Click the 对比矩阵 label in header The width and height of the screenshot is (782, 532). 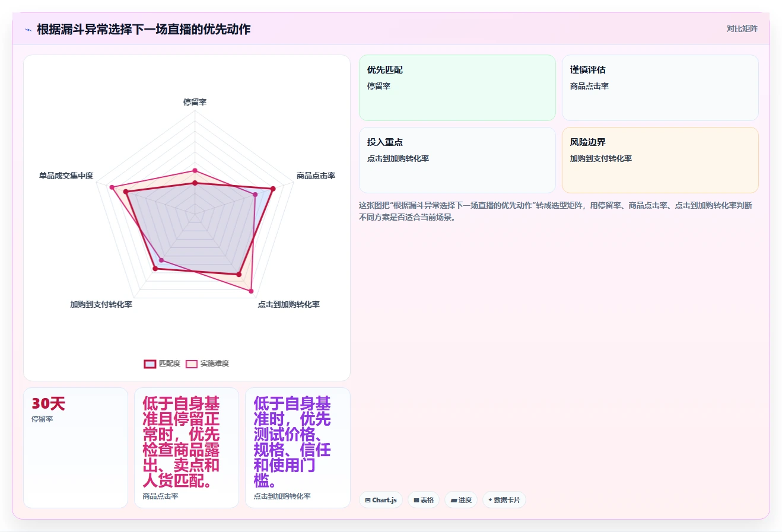tap(742, 28)
